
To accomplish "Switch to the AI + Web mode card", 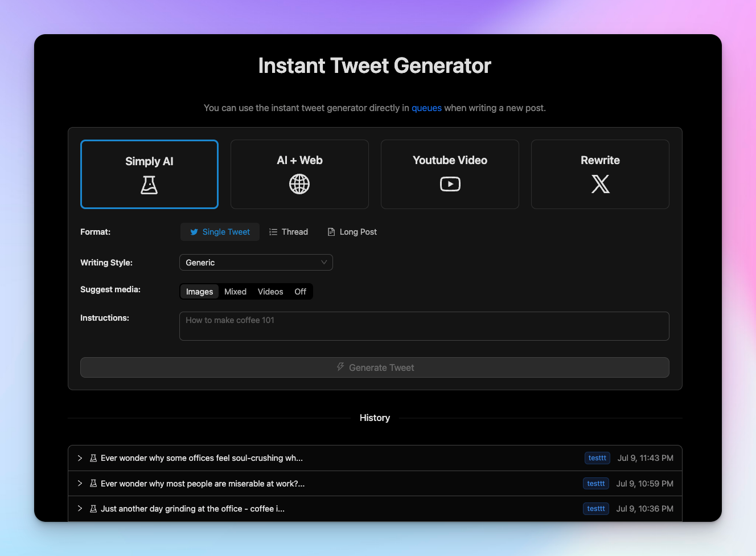I will pyautogui.click(x=299, y=174).
